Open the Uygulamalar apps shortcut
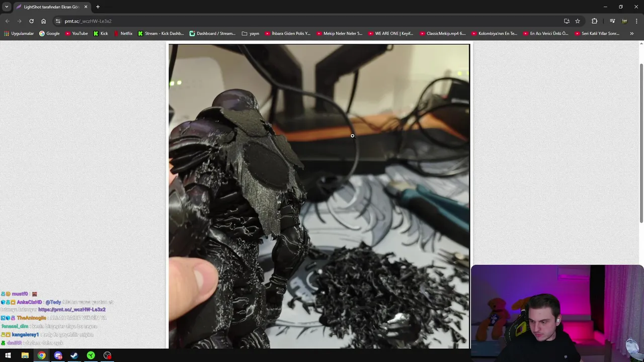The width and height of the screenshot is (644, 362). coord(19,34)
